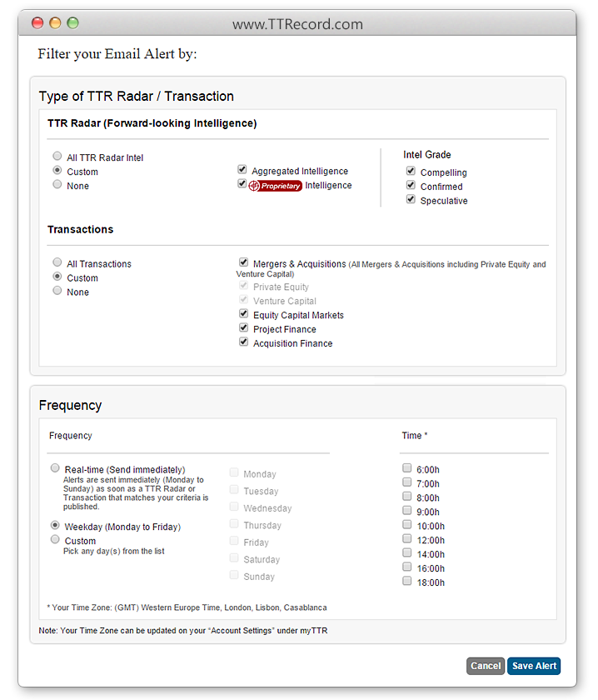Click the Cancel button
The height and width of the screenshot is (700, 598).
pos(486,666)
